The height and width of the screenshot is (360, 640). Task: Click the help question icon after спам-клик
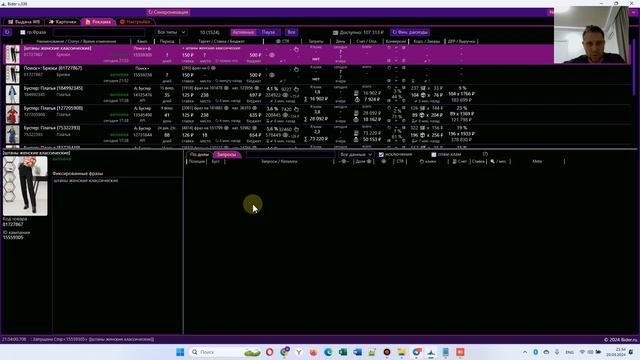tap(485, 154)
